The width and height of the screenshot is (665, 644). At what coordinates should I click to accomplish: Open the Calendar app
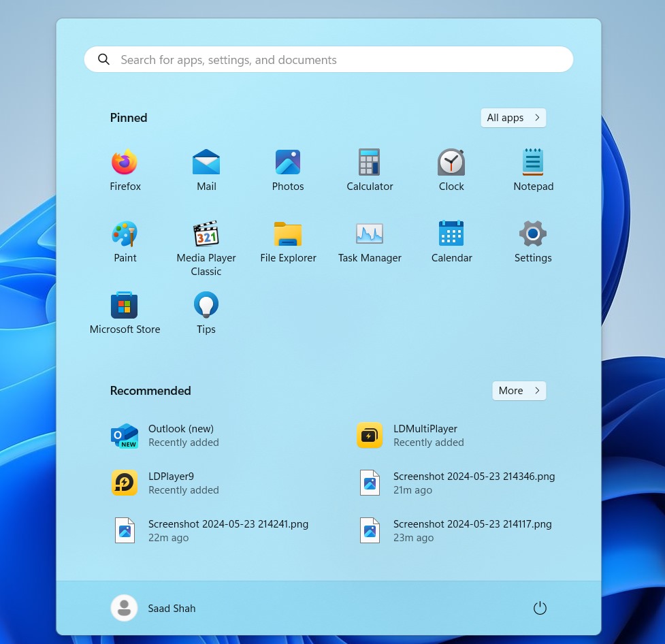(x=451, y=242)
